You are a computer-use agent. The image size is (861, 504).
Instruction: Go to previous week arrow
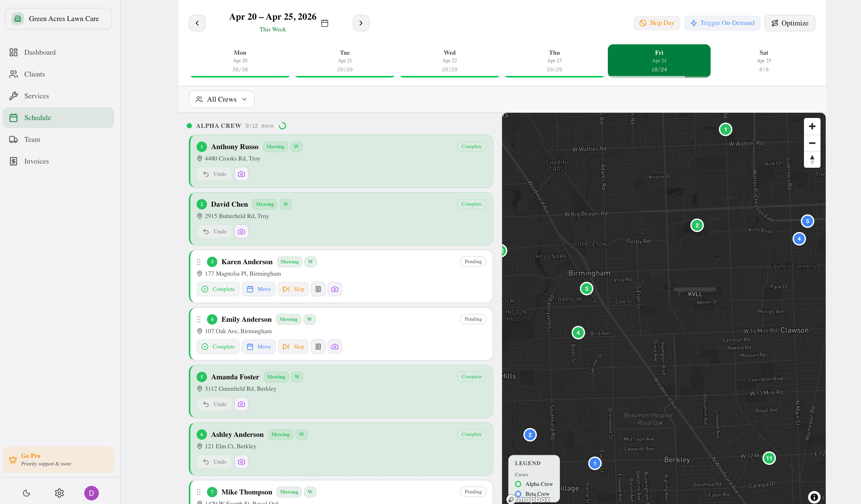tap(197, 23)
